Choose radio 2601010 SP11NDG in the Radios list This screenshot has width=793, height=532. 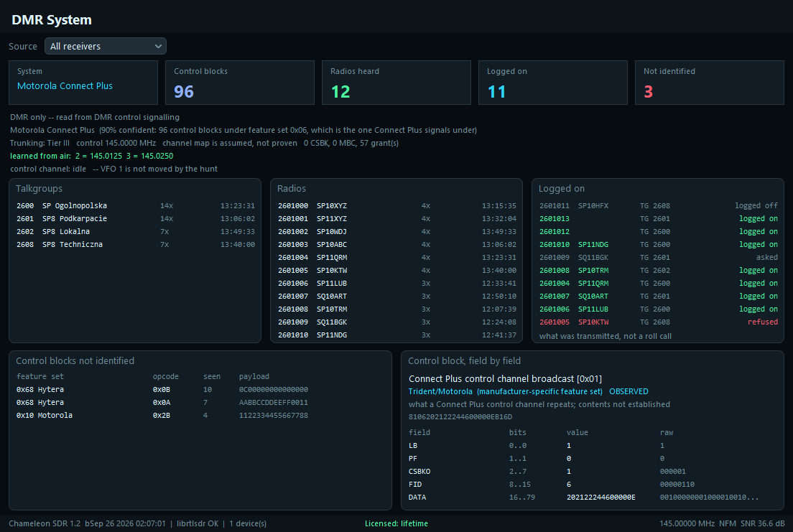pos(396,335)
